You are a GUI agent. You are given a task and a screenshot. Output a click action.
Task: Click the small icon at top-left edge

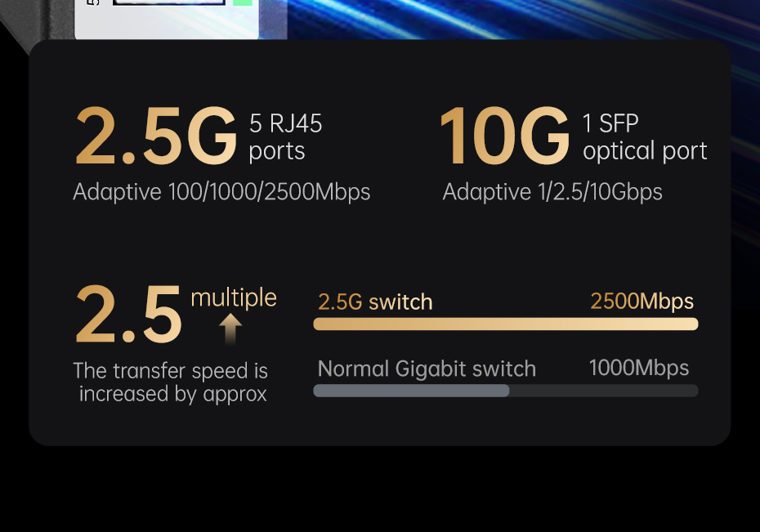pyautogui.click(x=92, y=2)
